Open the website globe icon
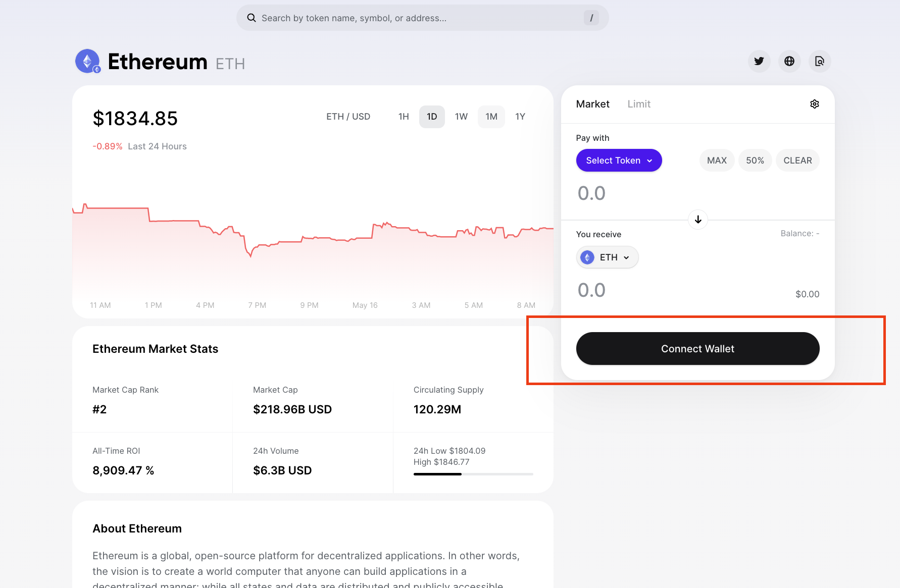Image resolution: width=900 pixels, height=588 pixels. [x=789, y=61]
